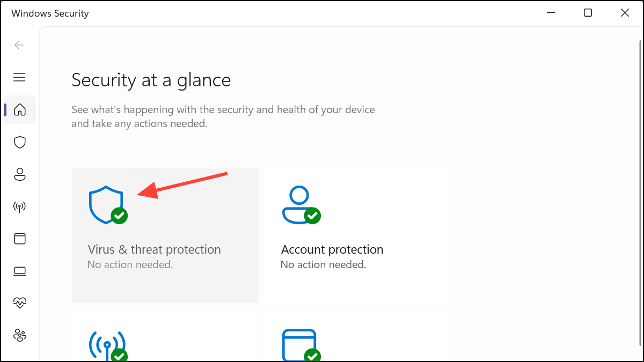Open Family options icon in sidebar
The width and height of the screenshot is (644, 362).
pyautogui.click(x=20, y=335)
